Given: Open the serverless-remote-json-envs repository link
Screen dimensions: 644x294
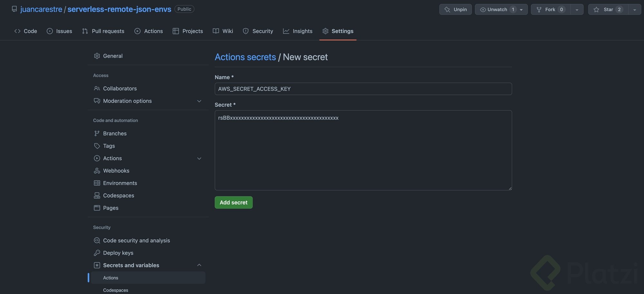Looking at the screenshot, I should tap(119, 9).
